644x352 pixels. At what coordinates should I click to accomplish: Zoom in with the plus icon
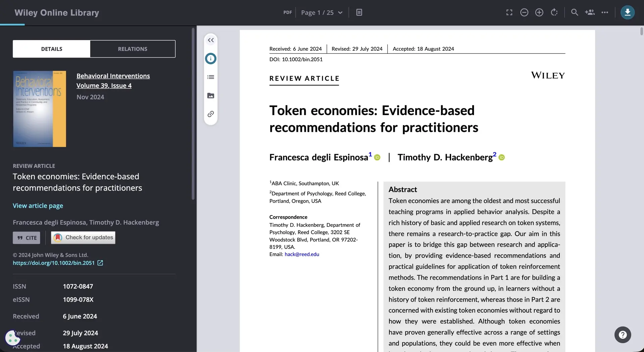point(539,12)
